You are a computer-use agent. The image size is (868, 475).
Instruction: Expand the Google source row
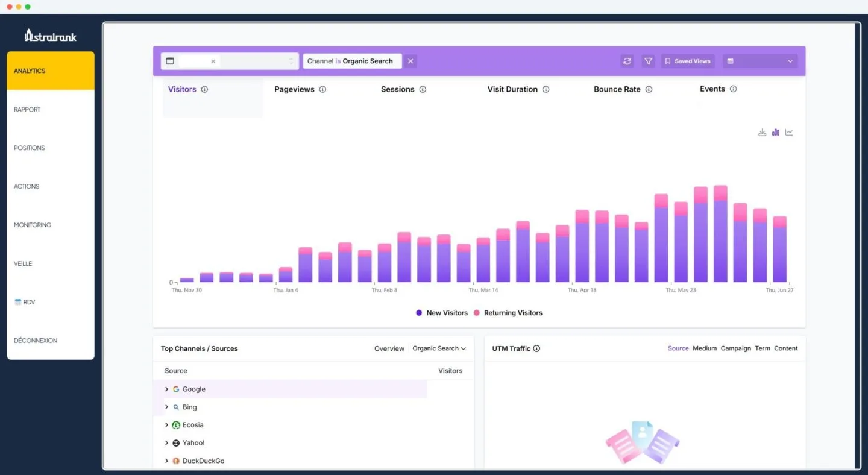click(x=167, y=389)
